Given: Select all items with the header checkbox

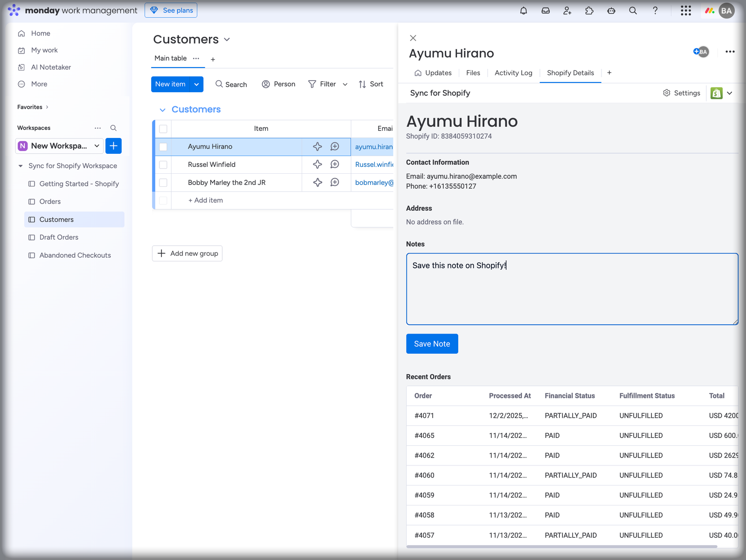Looking at the screenshot, I should (x=163, y=129).
